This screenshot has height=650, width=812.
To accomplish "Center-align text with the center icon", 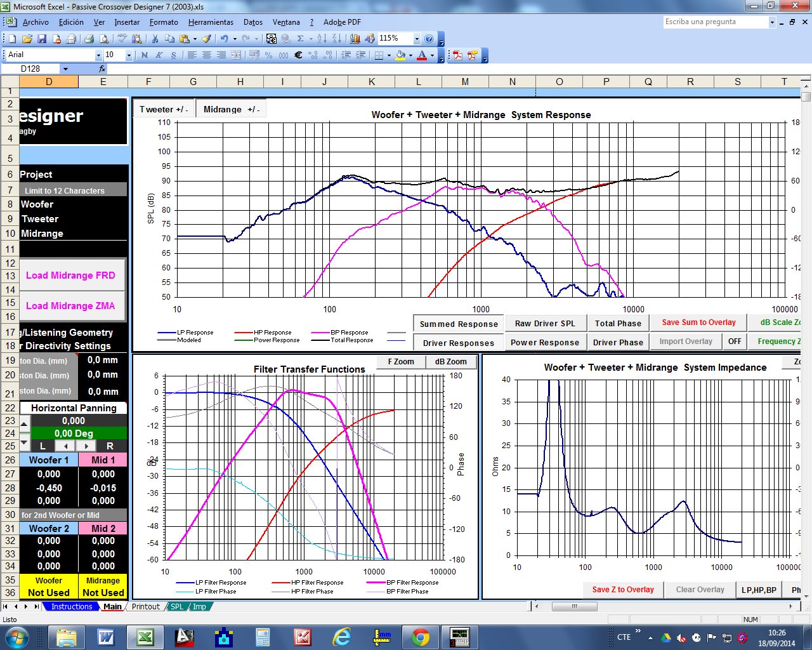I will click(x=207, y=55).
